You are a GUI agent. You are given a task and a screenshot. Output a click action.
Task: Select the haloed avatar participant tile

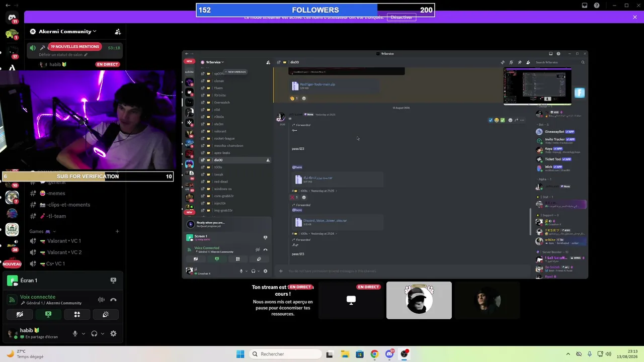point(419,300)
